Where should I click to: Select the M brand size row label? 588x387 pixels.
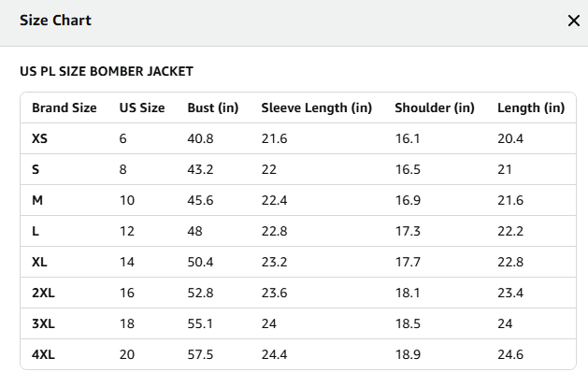[x=37, y=200]
